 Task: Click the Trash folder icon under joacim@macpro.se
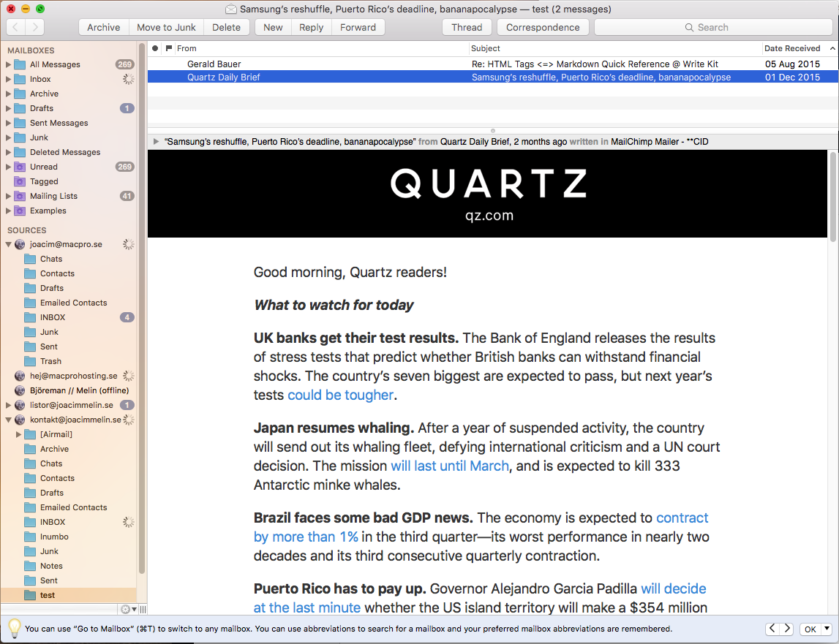pyautogui.click(x=31, y=361)
